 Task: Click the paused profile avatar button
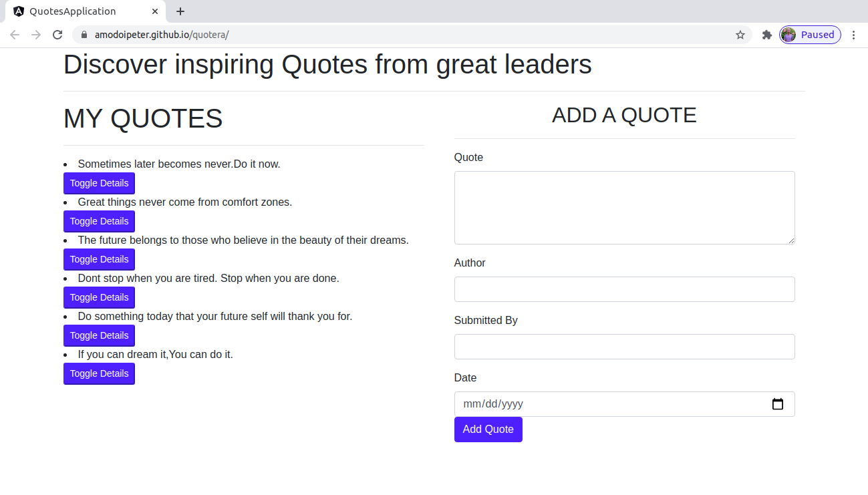[x=810, y=35]
